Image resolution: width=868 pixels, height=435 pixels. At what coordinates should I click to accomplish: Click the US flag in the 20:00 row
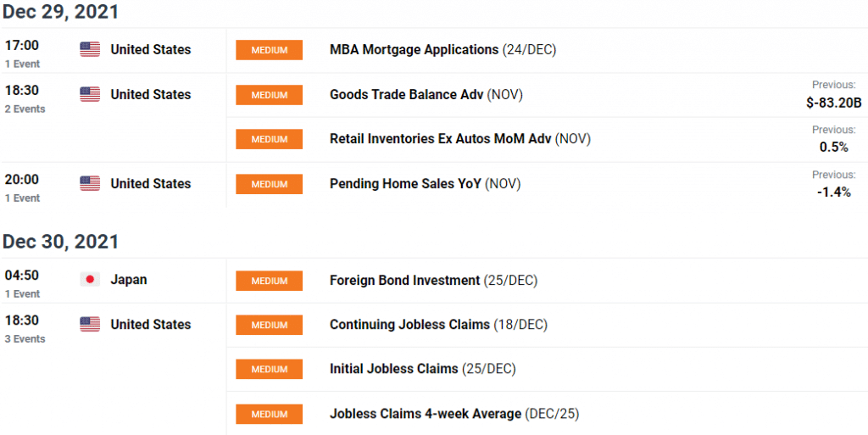pos(90,184)
